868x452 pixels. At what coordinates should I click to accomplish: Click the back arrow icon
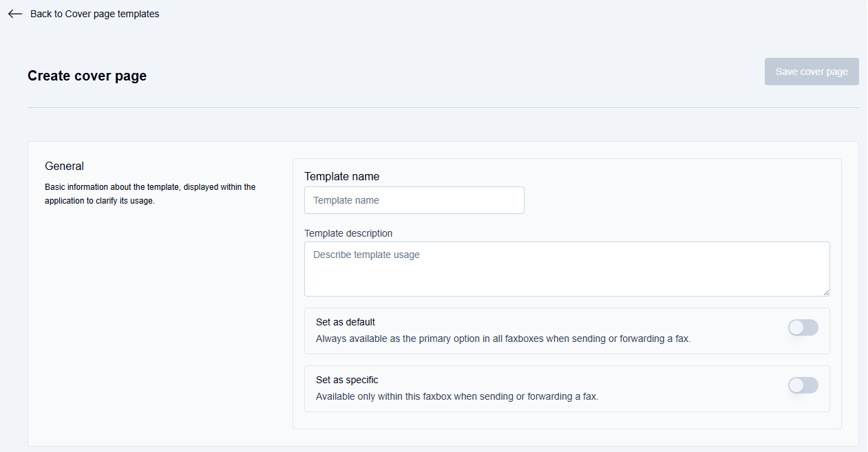15,14
